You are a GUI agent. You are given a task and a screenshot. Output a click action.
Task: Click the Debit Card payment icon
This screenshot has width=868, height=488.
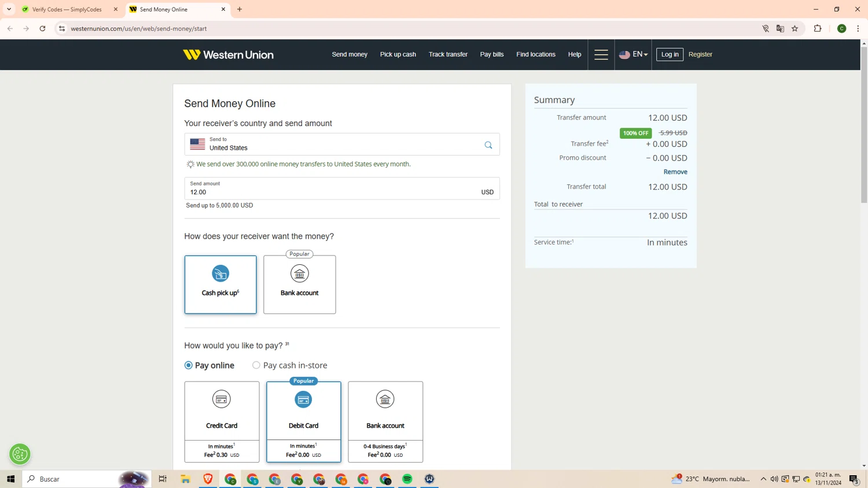[303, 400]
